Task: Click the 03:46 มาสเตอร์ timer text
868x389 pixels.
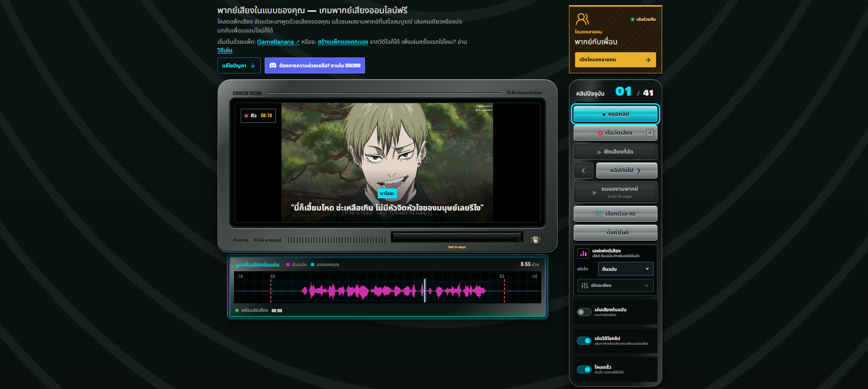Action: (268, 240)
